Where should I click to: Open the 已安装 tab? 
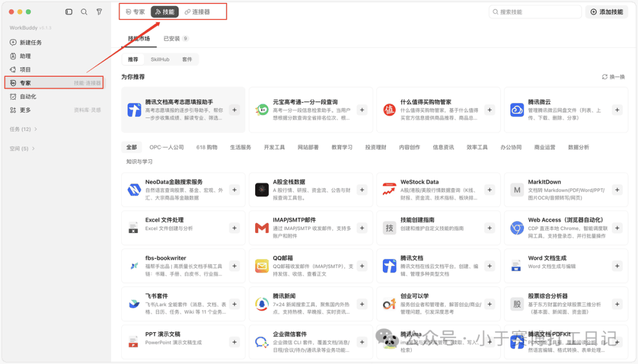pyautogui.click(x=176, y=38)
